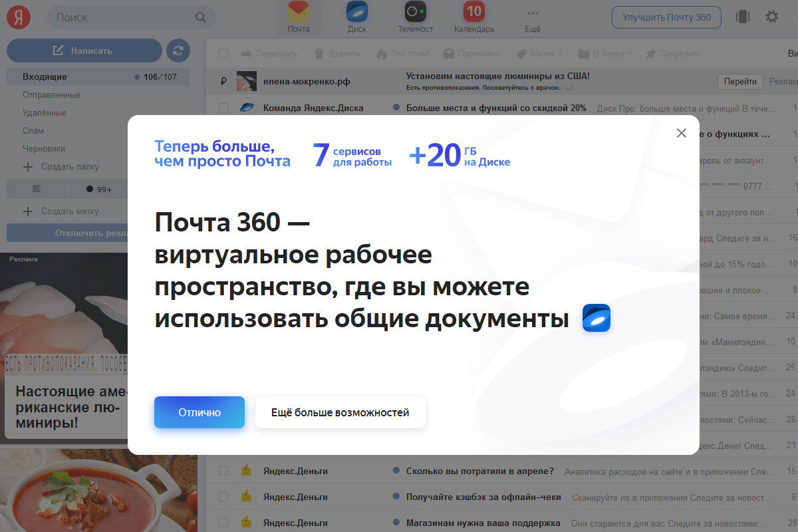Open the Диск service icon
The image size is (798, 532).
[x=357, y=17]
